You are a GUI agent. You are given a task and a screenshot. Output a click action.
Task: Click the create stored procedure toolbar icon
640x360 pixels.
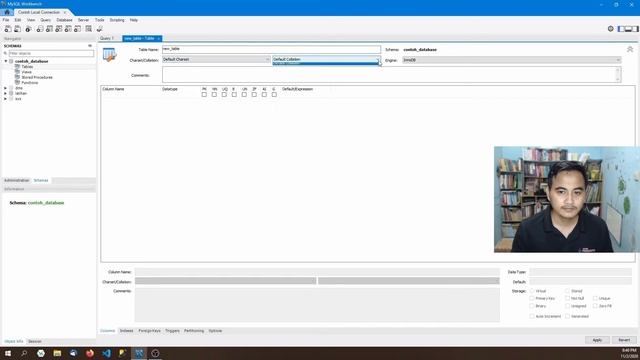tap(68, 29)
